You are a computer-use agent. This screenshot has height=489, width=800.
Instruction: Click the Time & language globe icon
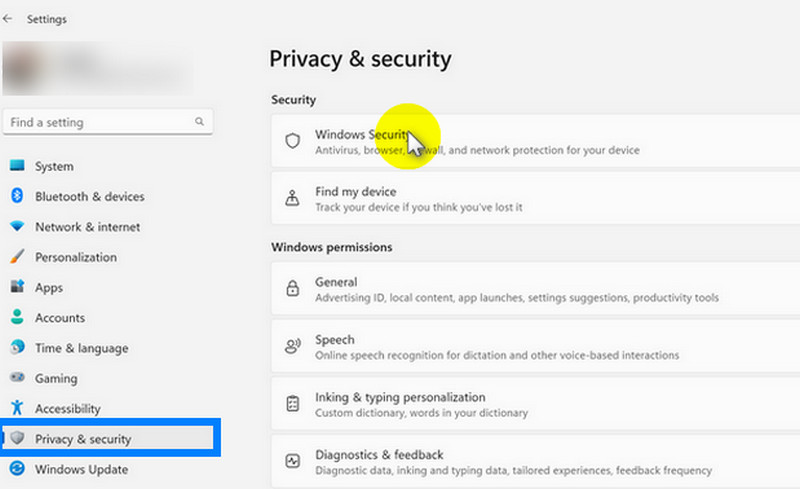16,348
